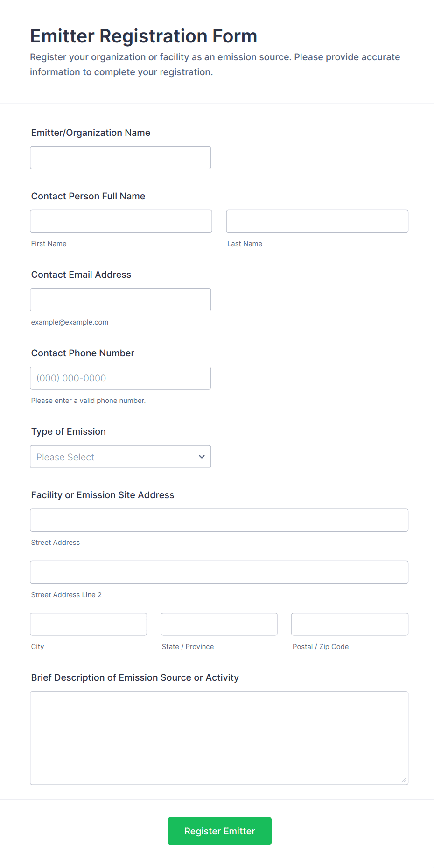Grab the description textarea resize handle
The image size is (434, 868).
pyautogui.click(x=404, y=780)
